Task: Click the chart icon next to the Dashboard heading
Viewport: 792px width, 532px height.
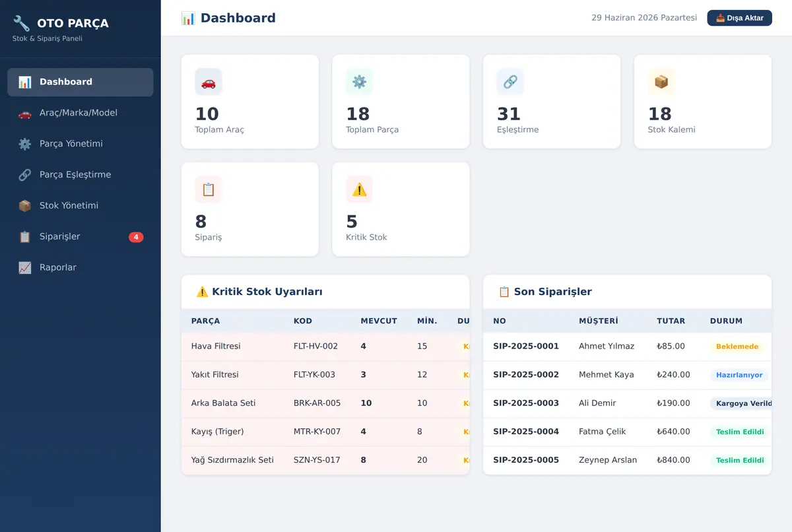Action: [x=188, y=18]
